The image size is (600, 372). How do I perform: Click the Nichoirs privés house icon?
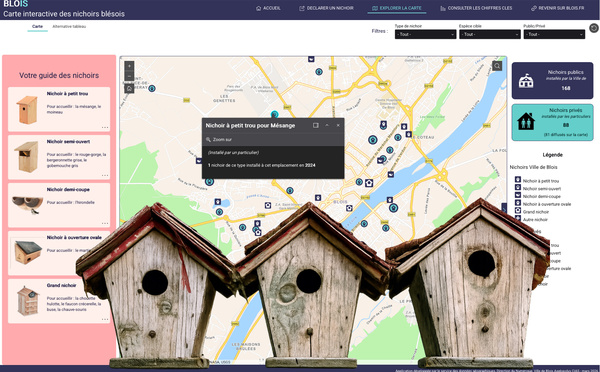click(x=526, y=121)
